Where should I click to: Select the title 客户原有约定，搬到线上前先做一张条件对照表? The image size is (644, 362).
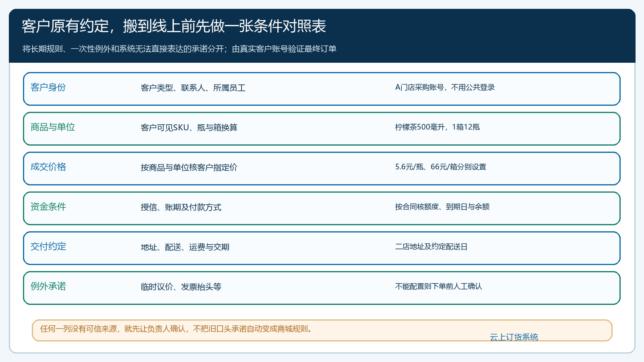coord(174,26)
